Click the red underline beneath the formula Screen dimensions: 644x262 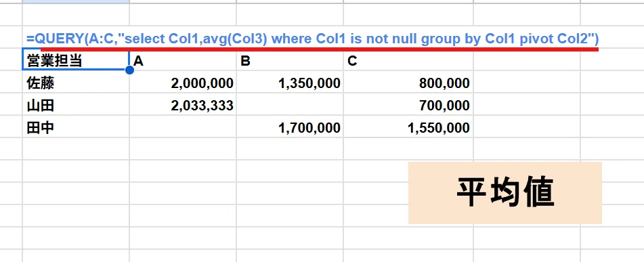[320, 49]
